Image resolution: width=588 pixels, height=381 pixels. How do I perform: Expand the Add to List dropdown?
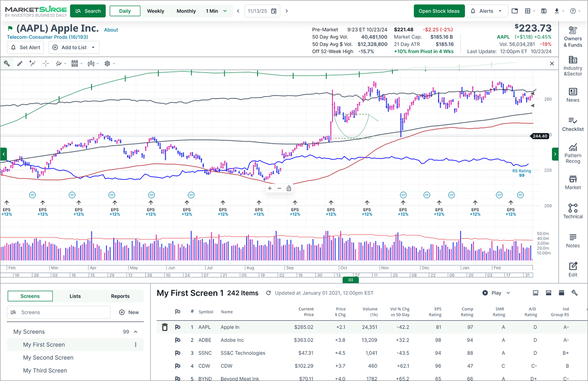(93, 47)
